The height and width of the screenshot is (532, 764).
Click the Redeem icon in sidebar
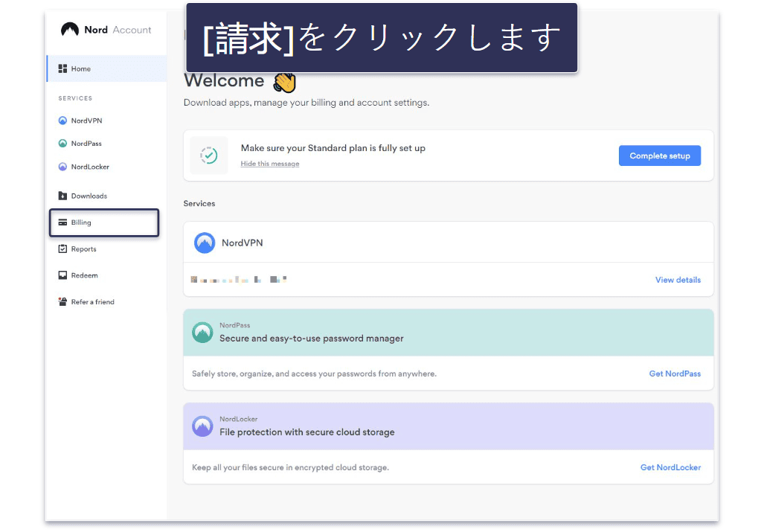click(62, 275)
